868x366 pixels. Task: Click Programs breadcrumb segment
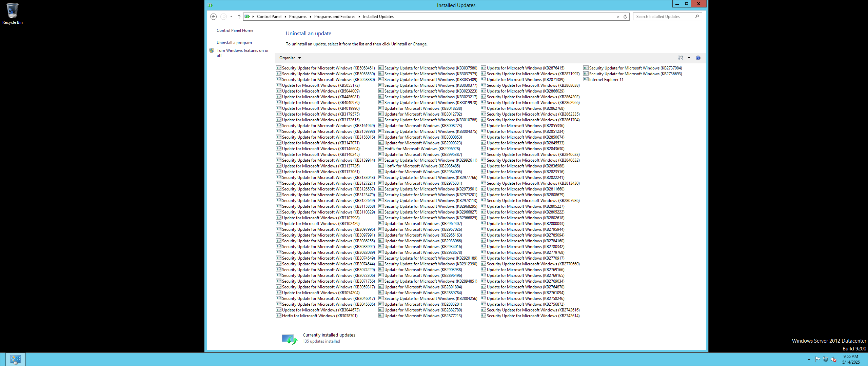[x=298, y=16]
